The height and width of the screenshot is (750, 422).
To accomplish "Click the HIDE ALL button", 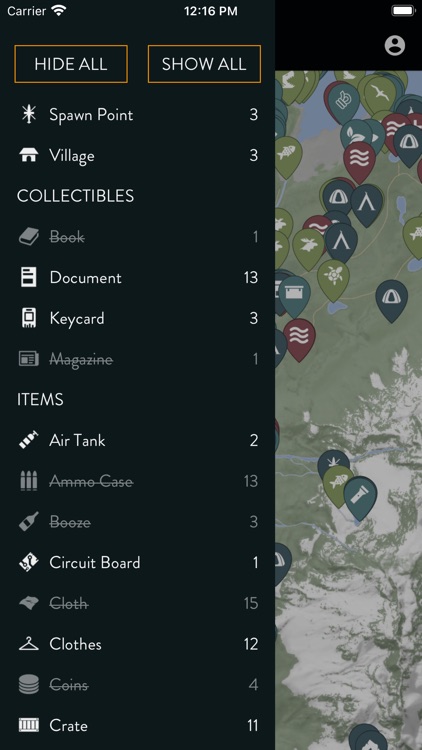I will [71, 64].
